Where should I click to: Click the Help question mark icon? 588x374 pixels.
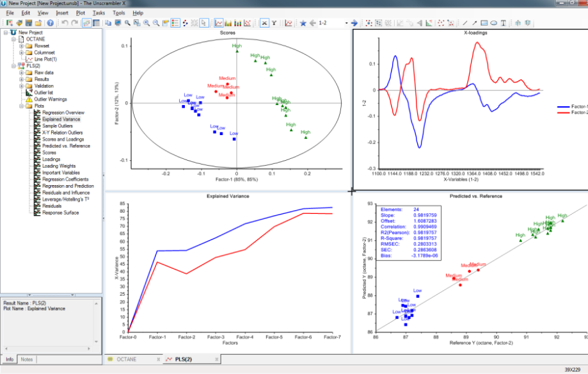click(50, 23)
